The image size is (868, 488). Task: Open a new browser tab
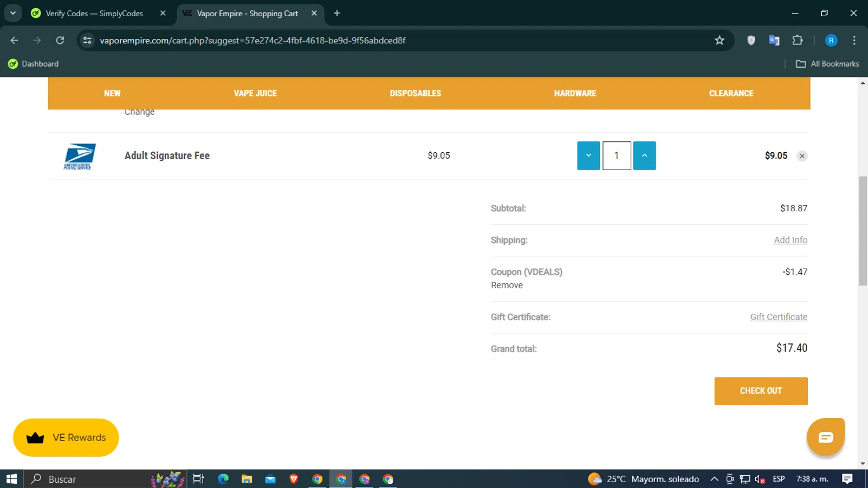coord(337,13)
